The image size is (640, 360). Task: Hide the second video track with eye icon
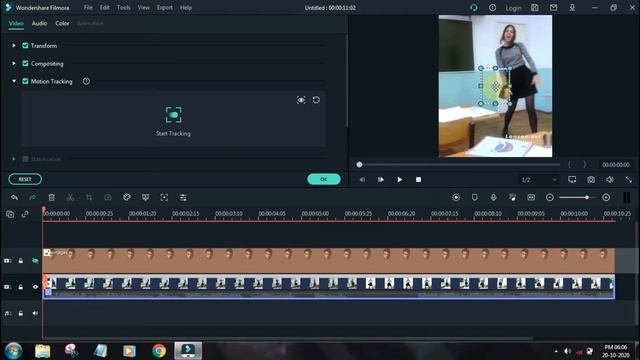point(35,287)
